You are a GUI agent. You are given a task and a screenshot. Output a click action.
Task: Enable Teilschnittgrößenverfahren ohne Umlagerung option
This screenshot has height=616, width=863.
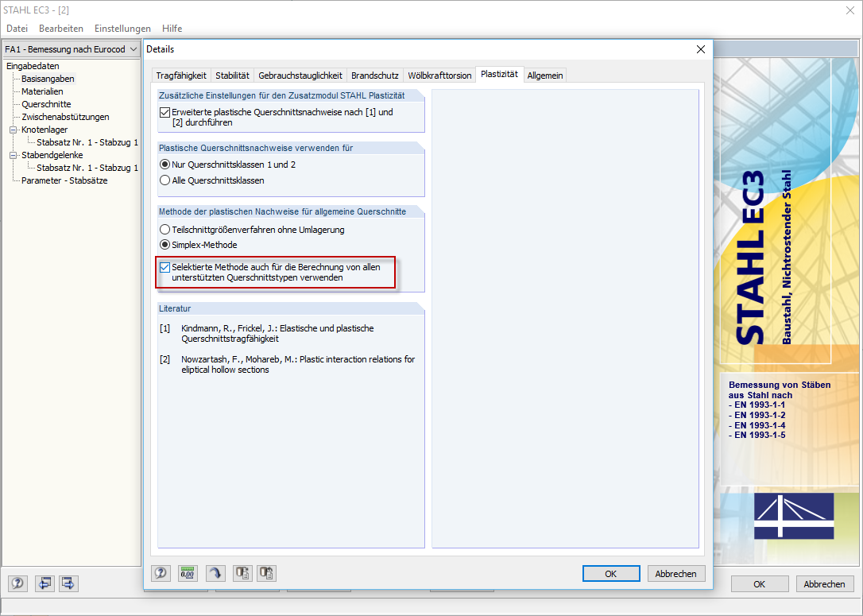point(164,229)
